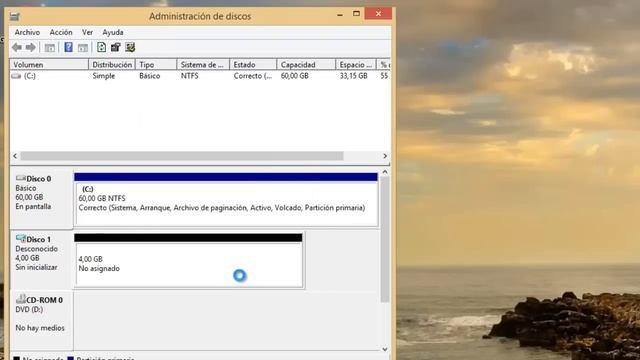Toggle the console tree pane icon
This screenshot has width=640, height=360.
pyautogui.click(x=50, y=48)
